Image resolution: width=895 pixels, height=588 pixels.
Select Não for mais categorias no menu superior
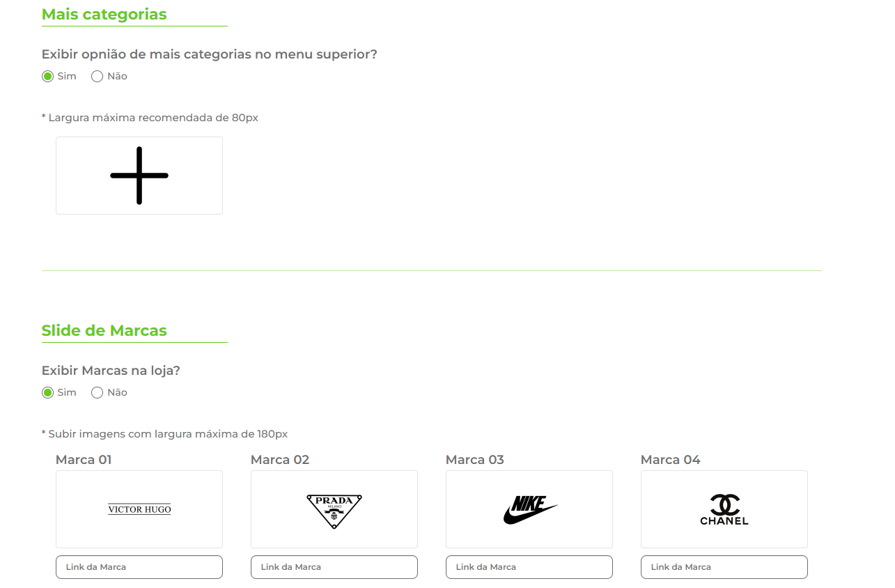(x=98, y=77)
